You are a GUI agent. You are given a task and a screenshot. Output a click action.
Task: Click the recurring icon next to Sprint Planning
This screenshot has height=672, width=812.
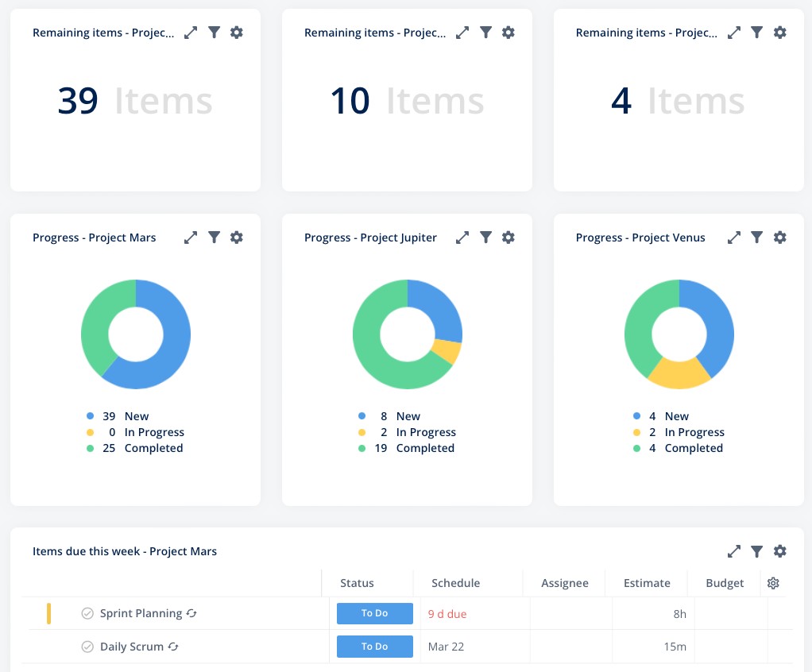tap(191, 613)
